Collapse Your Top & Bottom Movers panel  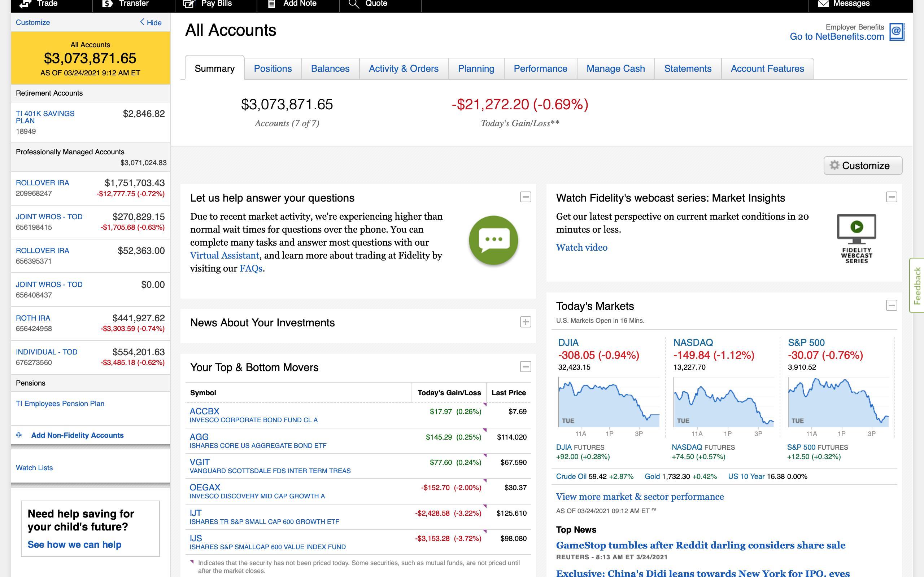pyautogui.click(x=526, y=367)
